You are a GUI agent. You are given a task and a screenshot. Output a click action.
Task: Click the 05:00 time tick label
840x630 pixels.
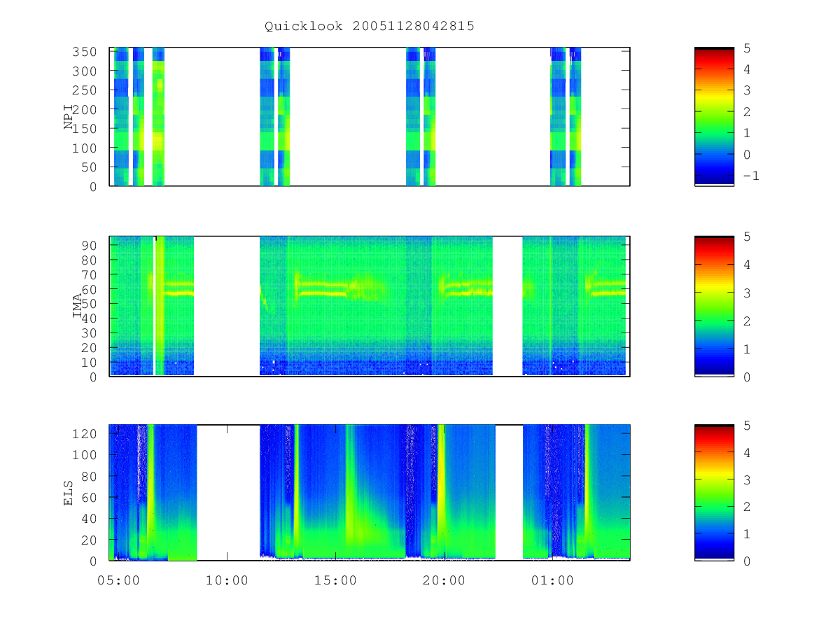[x=118, y=580]
